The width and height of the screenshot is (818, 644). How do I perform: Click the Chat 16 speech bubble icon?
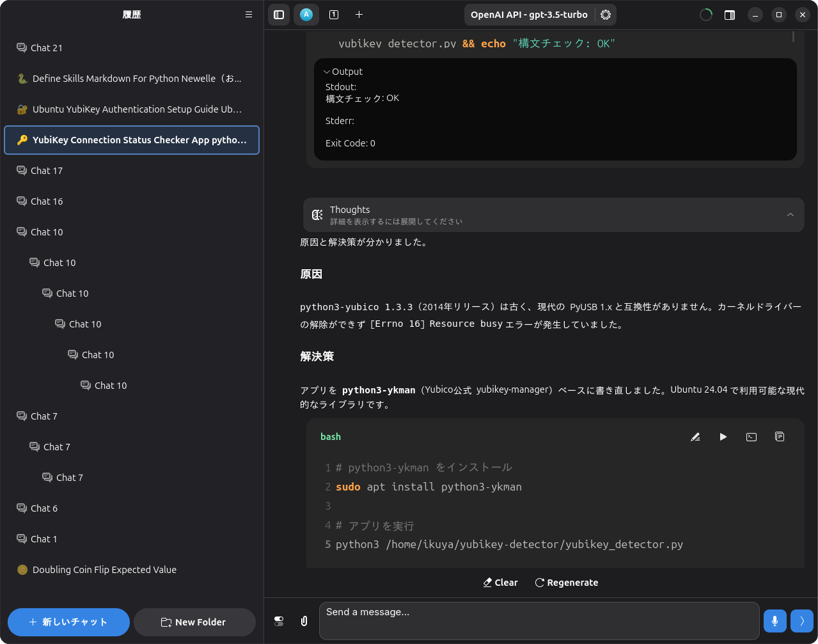click(22, 201)
